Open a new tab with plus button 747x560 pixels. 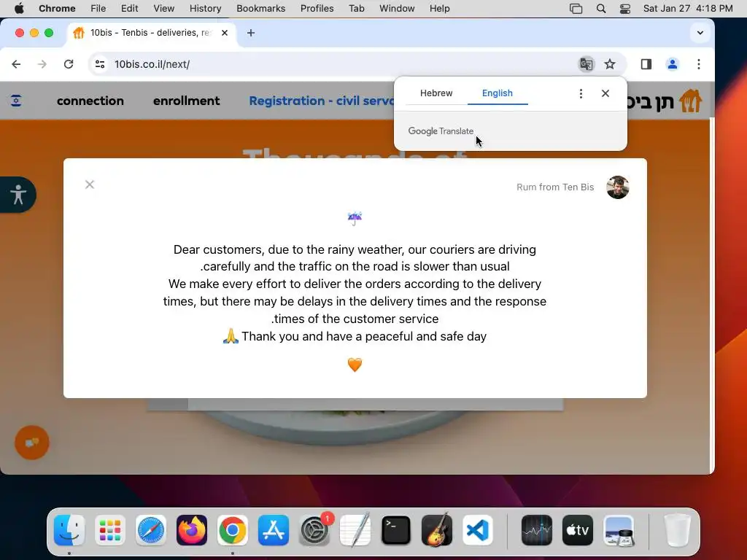pyautogui.click(x=251, y=33)
